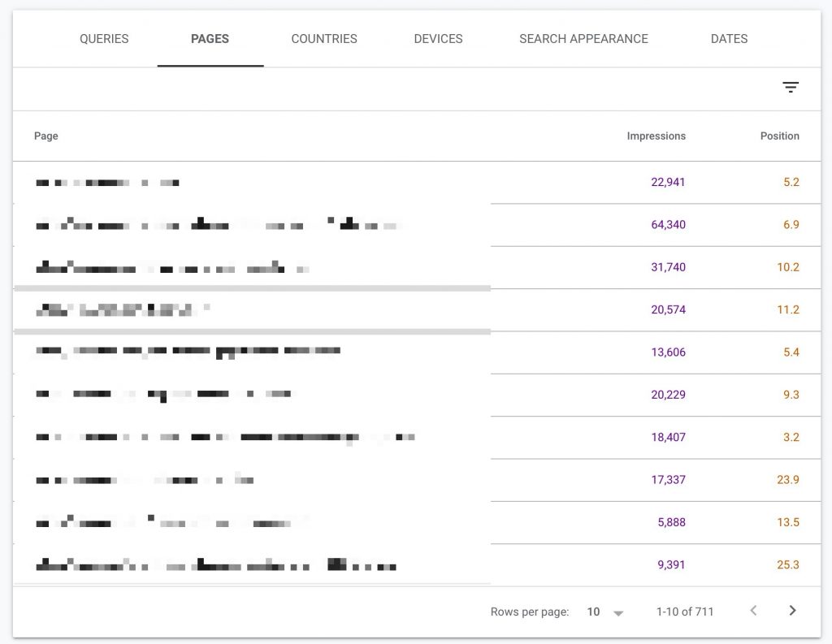Open blurred page URL in 22,941 row
The height and width of the screenshot is (644, 832).
(x=107, y=183)
